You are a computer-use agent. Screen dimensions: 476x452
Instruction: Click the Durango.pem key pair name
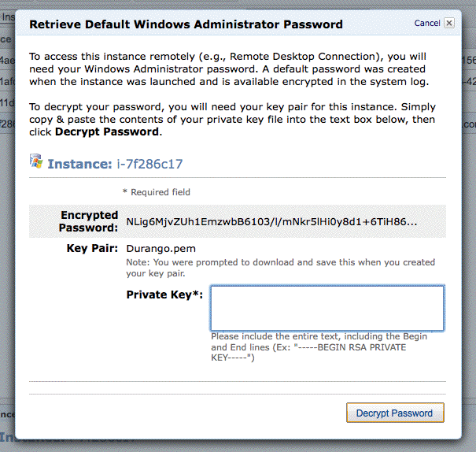coord(161,248)
